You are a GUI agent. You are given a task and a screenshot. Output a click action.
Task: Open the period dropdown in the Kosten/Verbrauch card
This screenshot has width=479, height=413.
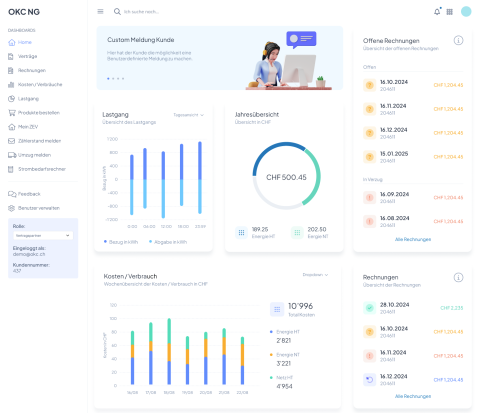click(x=315, y=275)
